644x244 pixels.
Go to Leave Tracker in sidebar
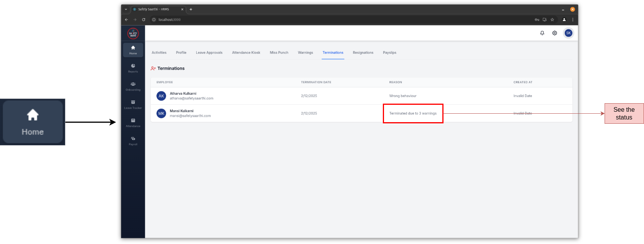(x=133, y=104)
